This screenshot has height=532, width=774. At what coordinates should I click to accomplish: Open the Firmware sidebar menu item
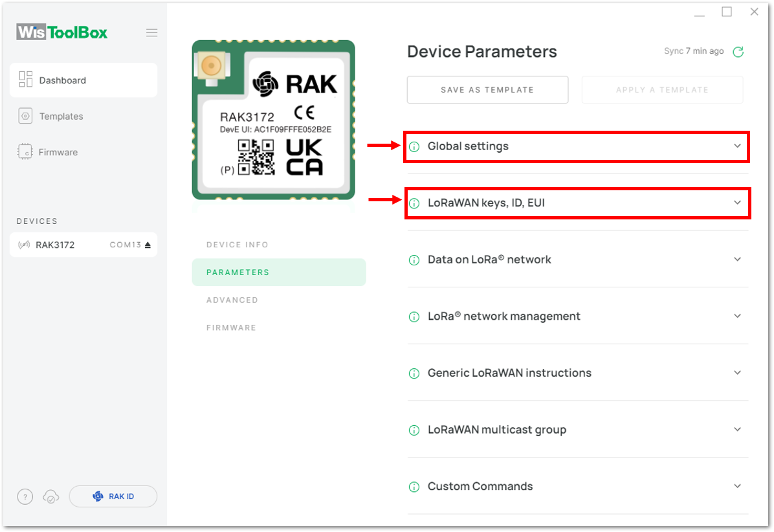click(83, 152)
